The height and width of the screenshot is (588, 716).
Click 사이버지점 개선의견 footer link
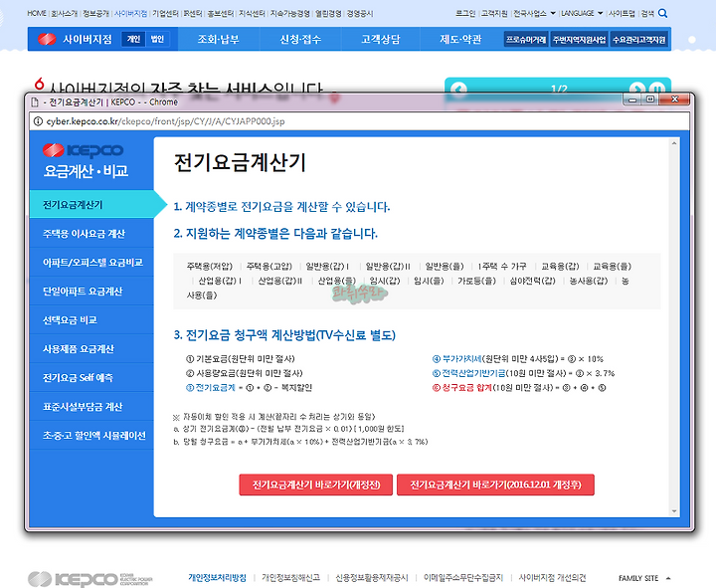point(552,578)
